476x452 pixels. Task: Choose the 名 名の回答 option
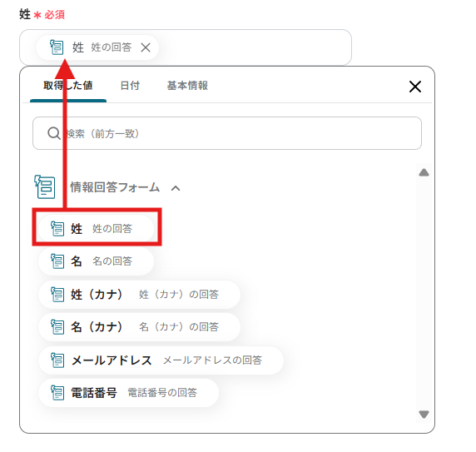(96, 261)
